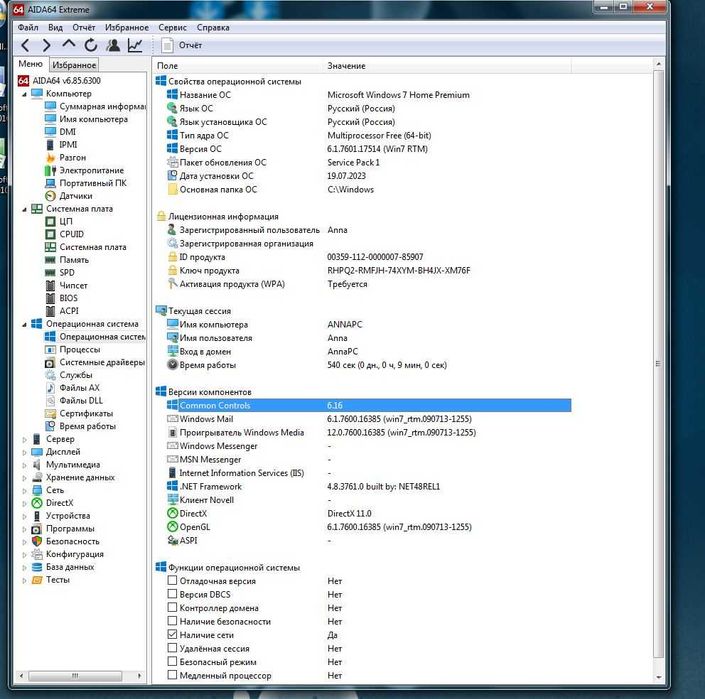Open the ACPI tree icon
The height and width of the screenshot is (699, 705).
(50, 311)
